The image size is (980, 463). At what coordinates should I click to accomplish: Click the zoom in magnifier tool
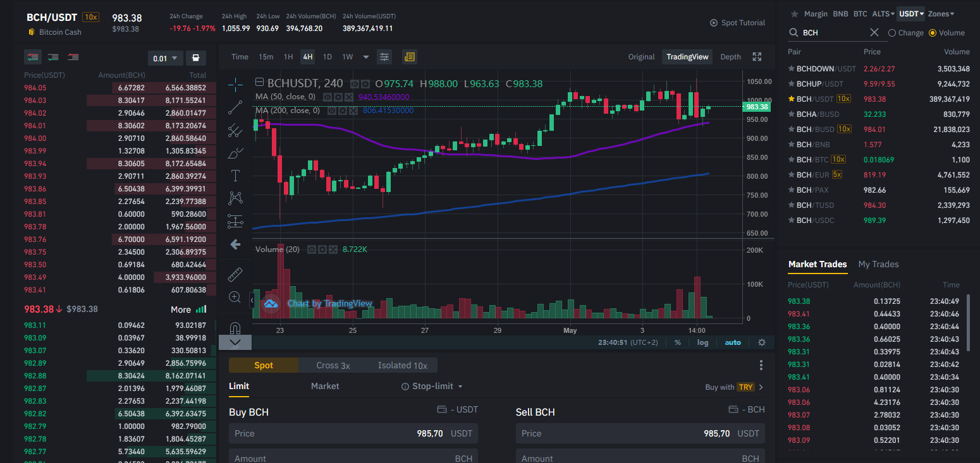(235, 297)
